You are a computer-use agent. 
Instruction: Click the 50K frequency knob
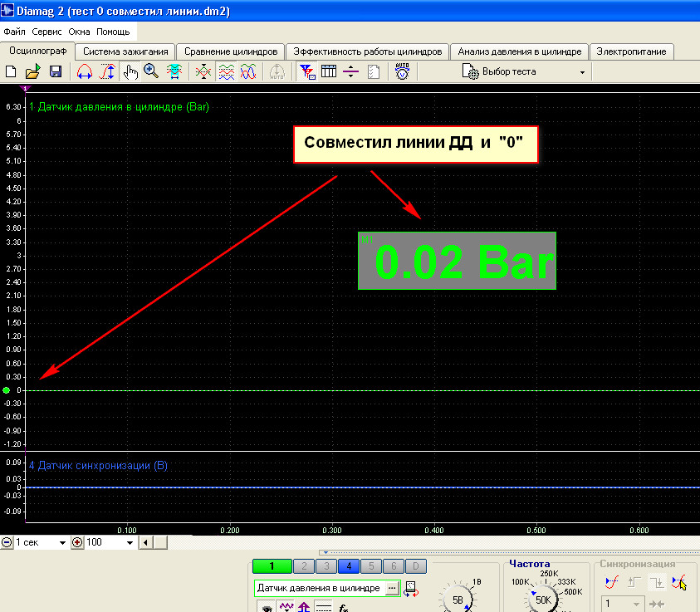(543, 599)
